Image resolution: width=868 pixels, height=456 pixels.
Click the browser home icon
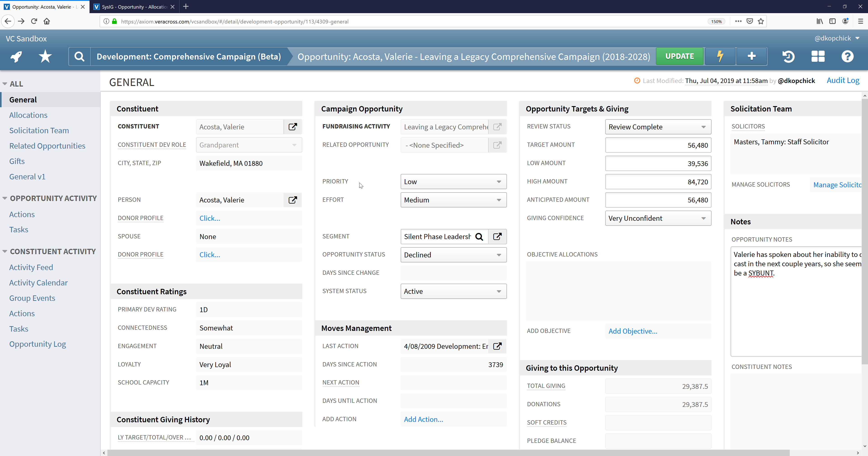click(x=47, y=21)
